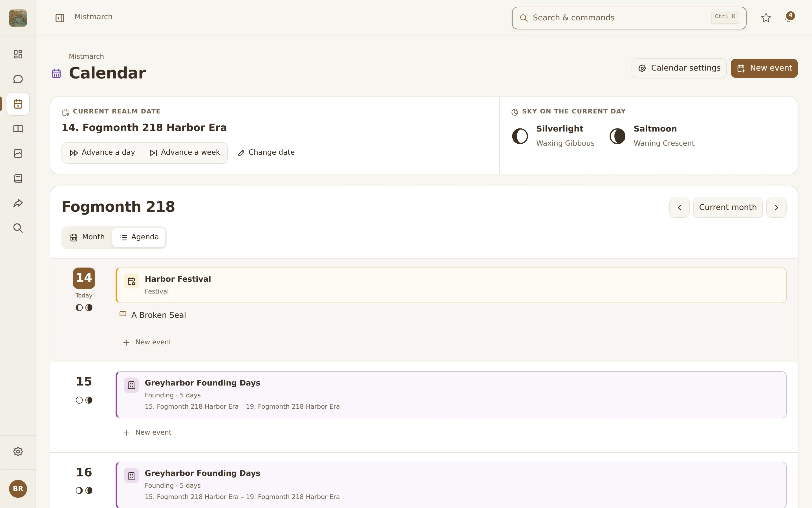Toggle the sidebar collapse panel icon
Viewport: 812px width, 508px height.
pos(60,18)
